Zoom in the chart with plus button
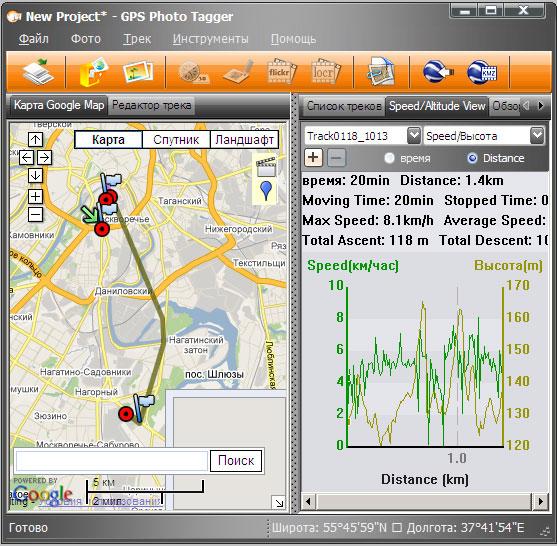This screenshot has width=557, height=546. [x=313, y=158]
